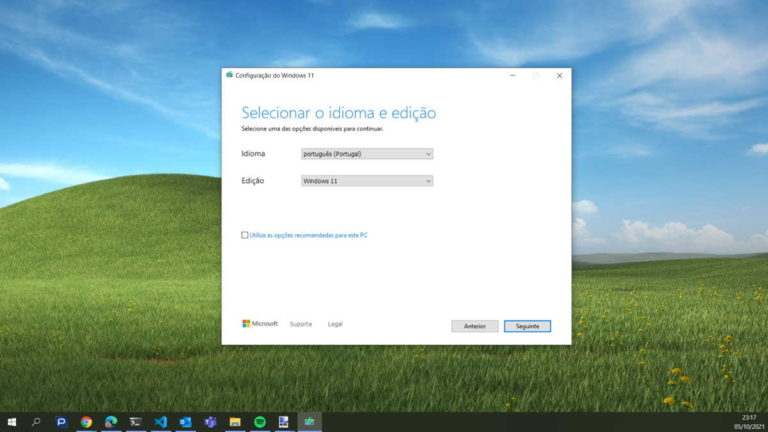This screenshot has width=768, height=432.
Task: Click the Anterior button
Action: [474, 326]
